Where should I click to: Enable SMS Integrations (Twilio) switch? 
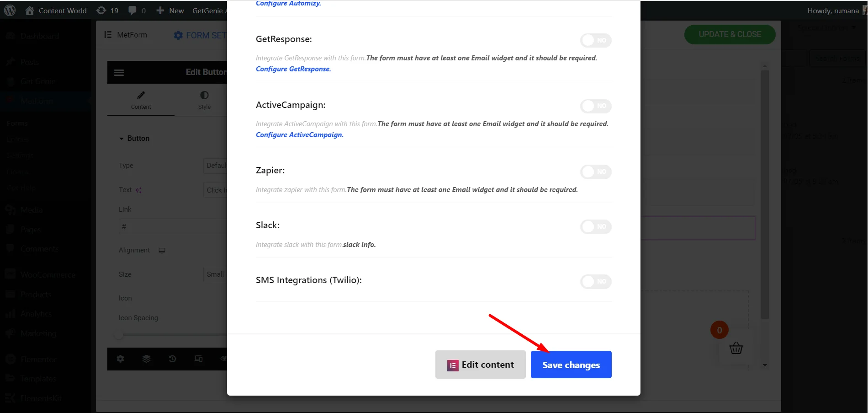(x=595, y=282)
